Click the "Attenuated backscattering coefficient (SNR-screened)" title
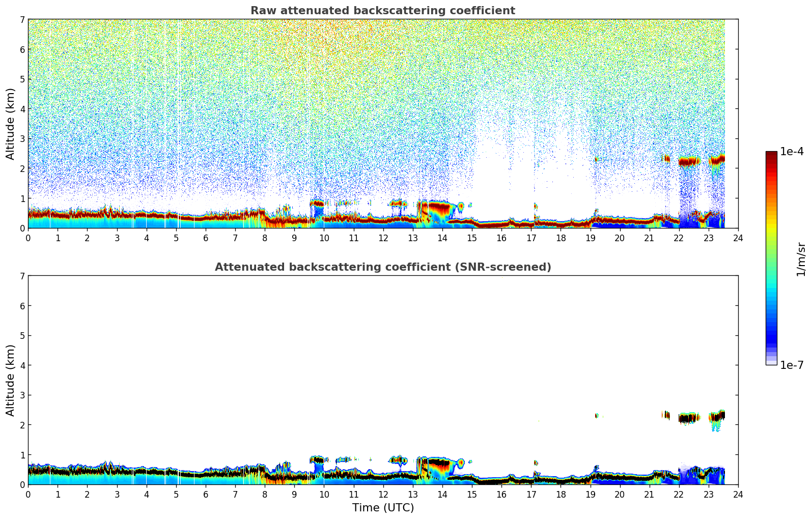812x519 pixels. (382, 267)
